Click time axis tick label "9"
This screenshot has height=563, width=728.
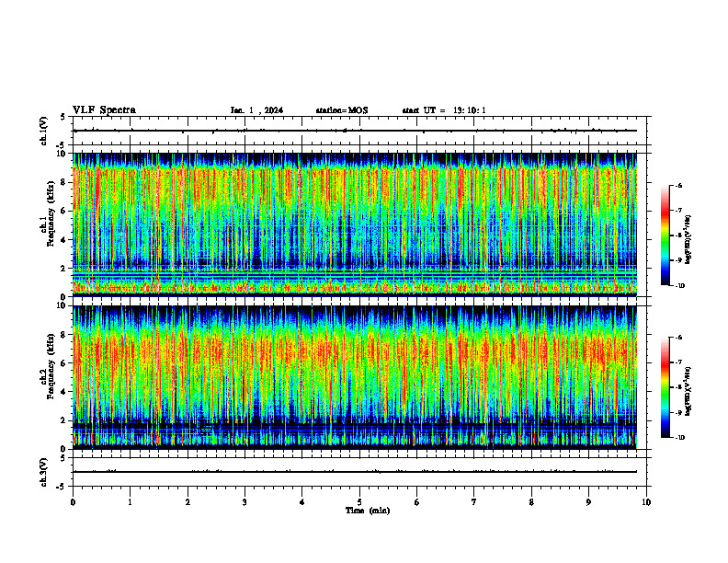[x=588, y=502]
